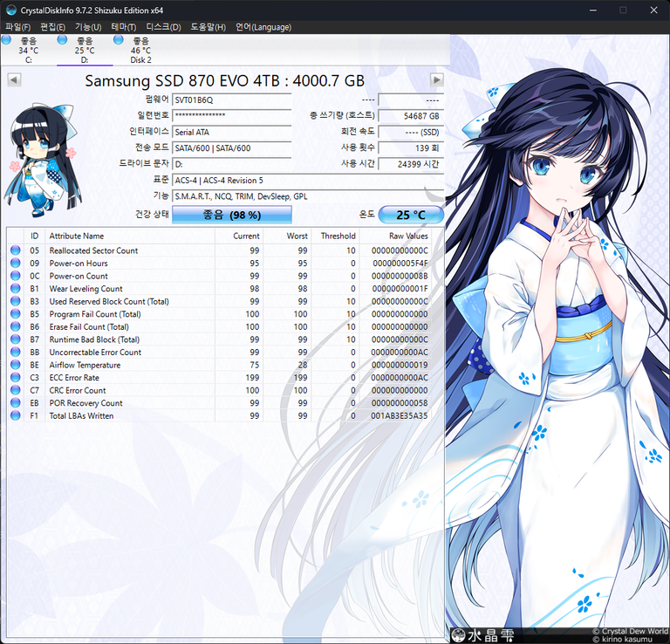670x644 pixels.
Task: Go to previous disk with left arrow
Action: pos(14,80)
